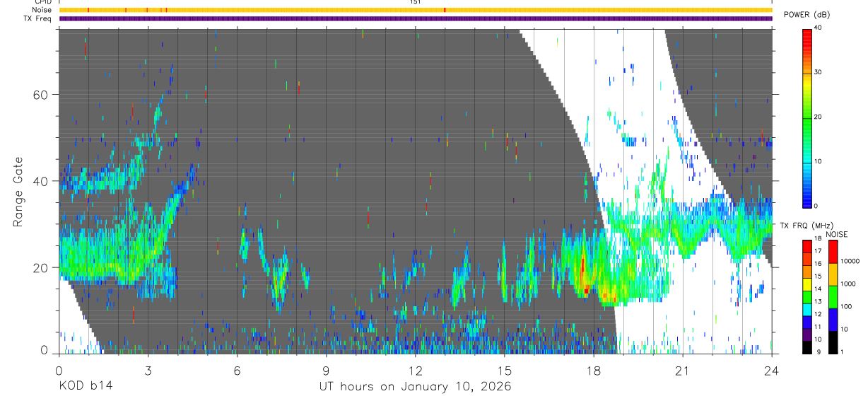The height and width of the screenshot is (401, 868).
Task: Click the 9 tick on the UT hours axis
Action: click(326, 371)
